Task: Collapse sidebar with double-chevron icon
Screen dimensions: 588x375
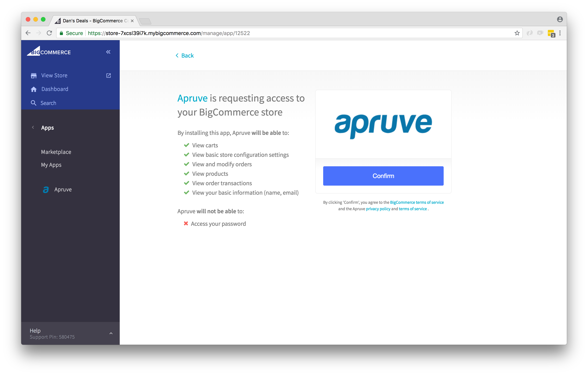Action: [108, 52]
